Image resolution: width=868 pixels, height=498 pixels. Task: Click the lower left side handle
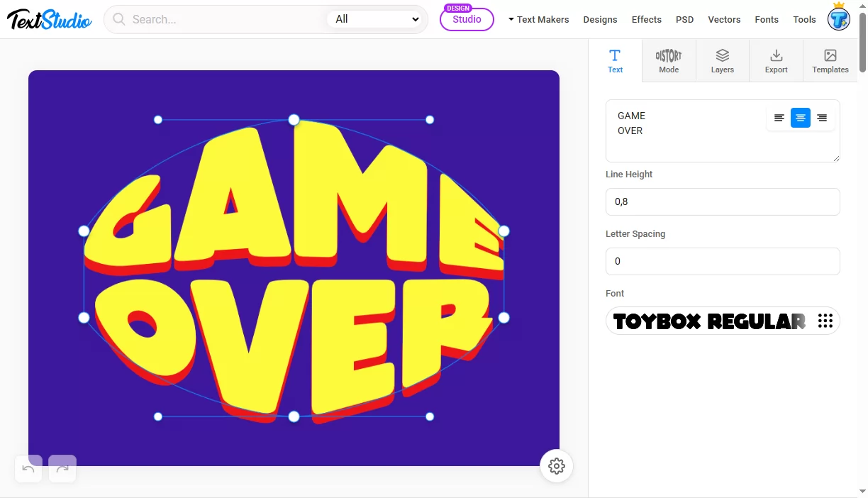coord(84,318)
